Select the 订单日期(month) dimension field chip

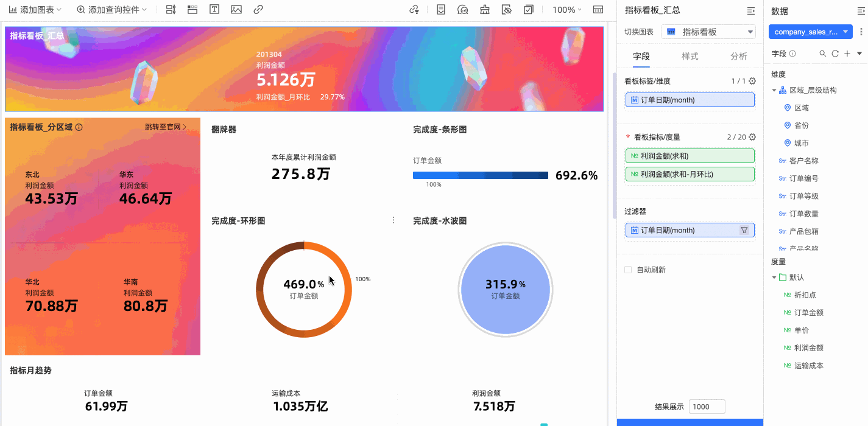click(x=690, y=100)
